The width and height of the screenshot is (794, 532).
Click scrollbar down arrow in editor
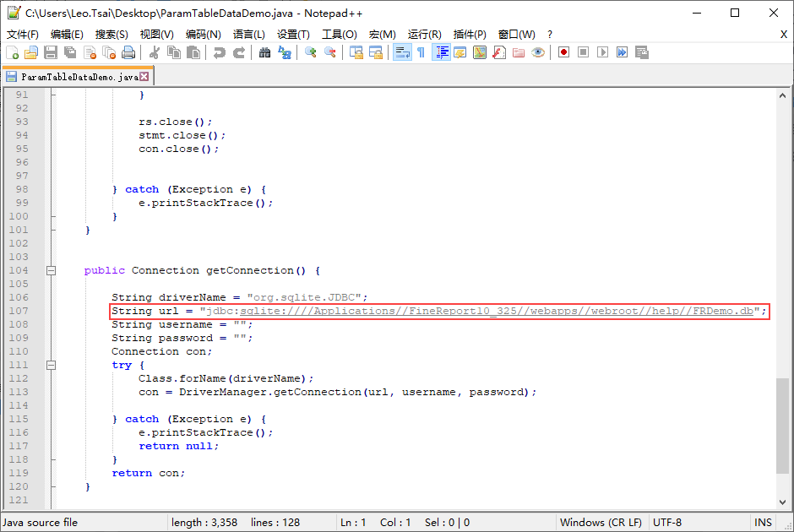point(782,502)
